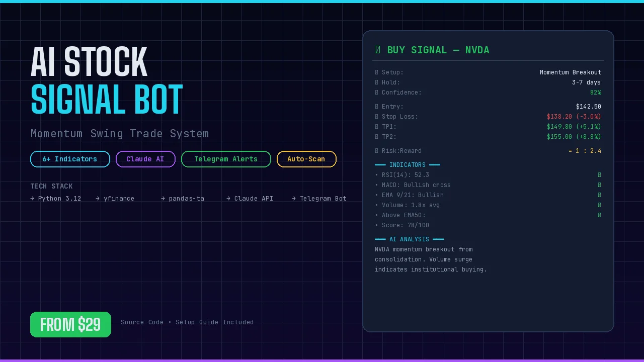The height and width of the screenshot is (362, 644).
Task: Click the Above EMA50 row
Action: [x=488, y=215]
